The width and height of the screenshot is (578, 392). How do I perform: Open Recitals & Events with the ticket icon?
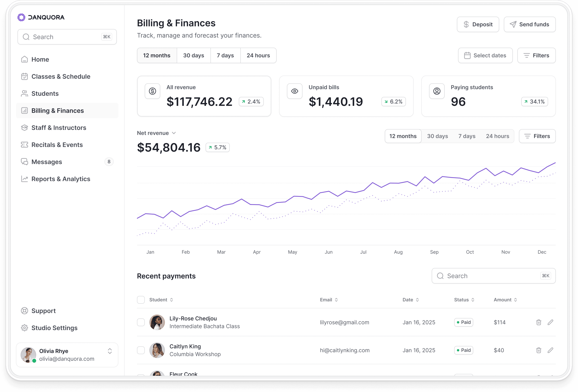pos(24,144)
